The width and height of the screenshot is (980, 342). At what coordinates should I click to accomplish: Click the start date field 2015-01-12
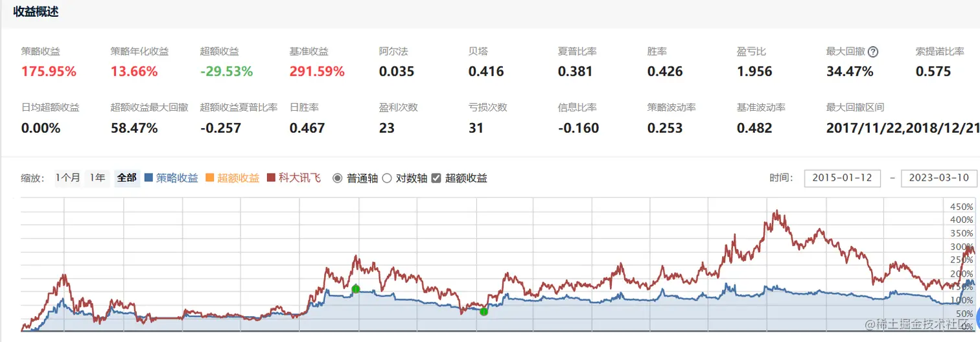coord(842,178)
